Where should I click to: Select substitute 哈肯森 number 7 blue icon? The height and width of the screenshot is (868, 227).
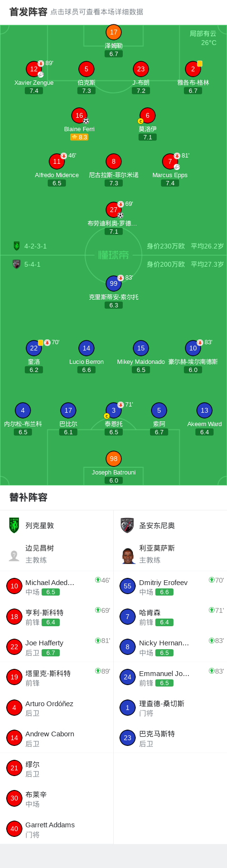[x=128, y=617]
